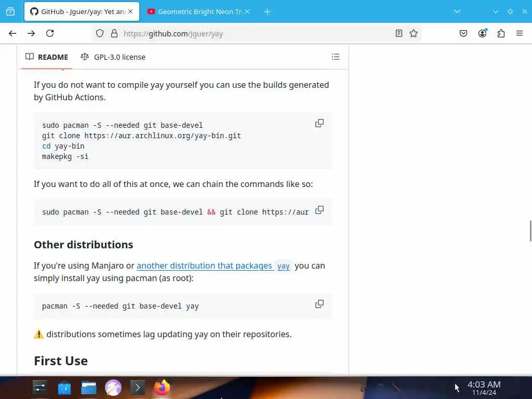Switch to the Geometric Bright Neon tab
The image size is (532, 399).
199,11
